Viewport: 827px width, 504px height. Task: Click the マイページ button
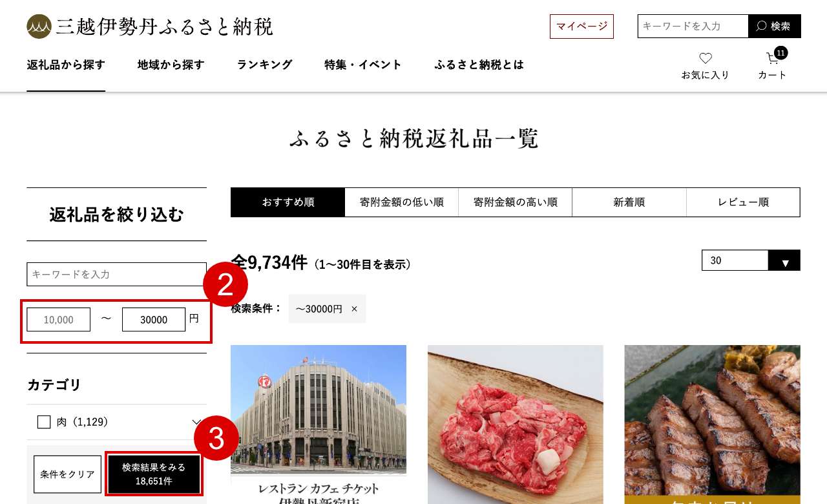581,26
